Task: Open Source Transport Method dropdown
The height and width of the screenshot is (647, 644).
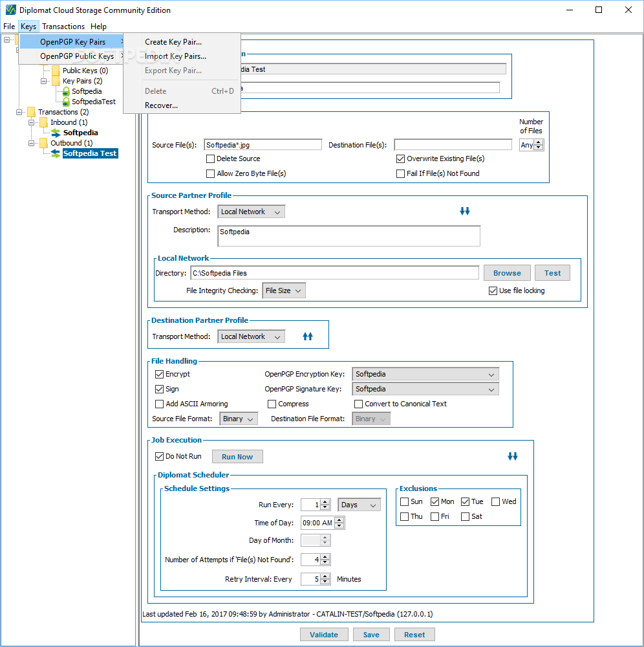Action: 251,212
